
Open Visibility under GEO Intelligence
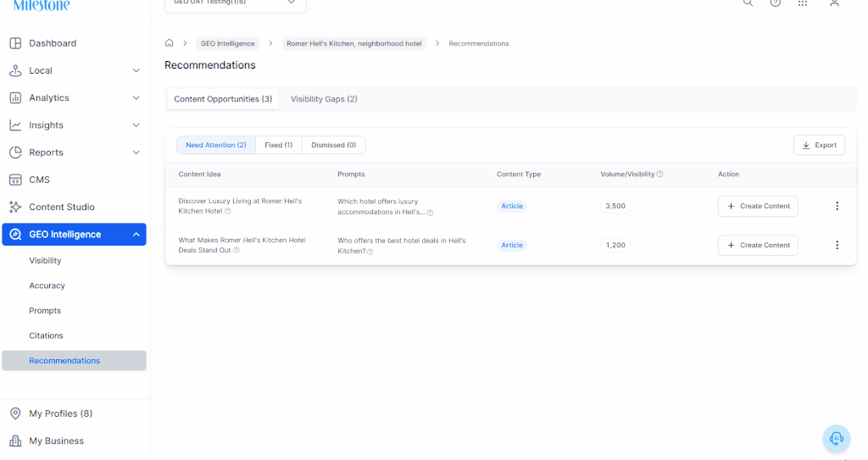coord(46,261)
